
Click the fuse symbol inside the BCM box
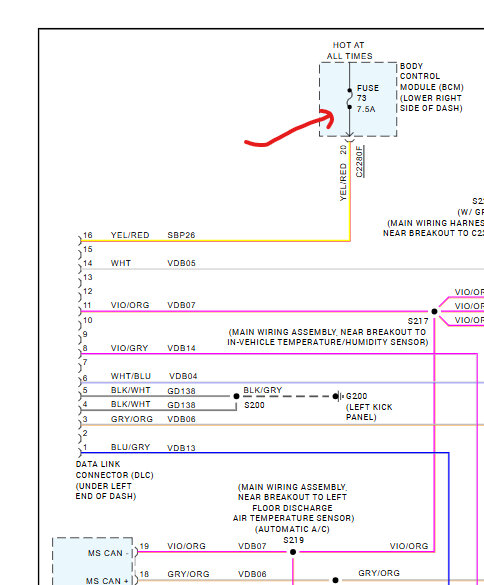[x=350, y=98]
